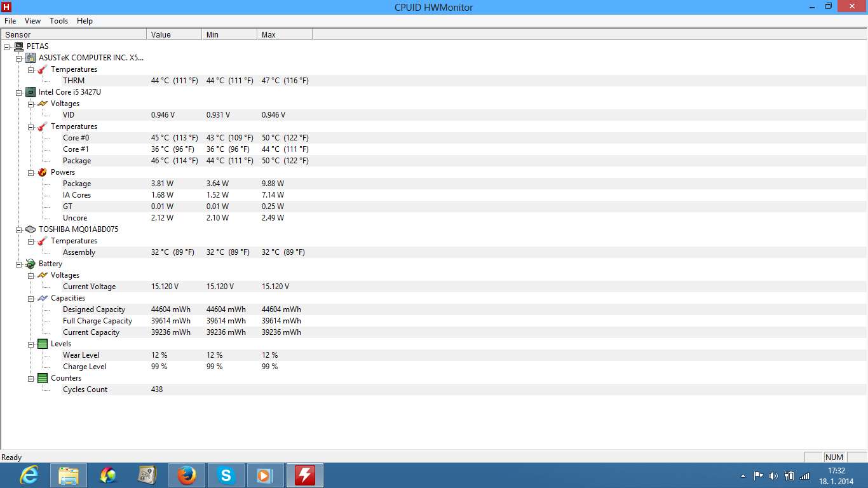868x488 pixels.
Task: Click the thermometer icon under Intel Core i5
Action: [43, 126]
